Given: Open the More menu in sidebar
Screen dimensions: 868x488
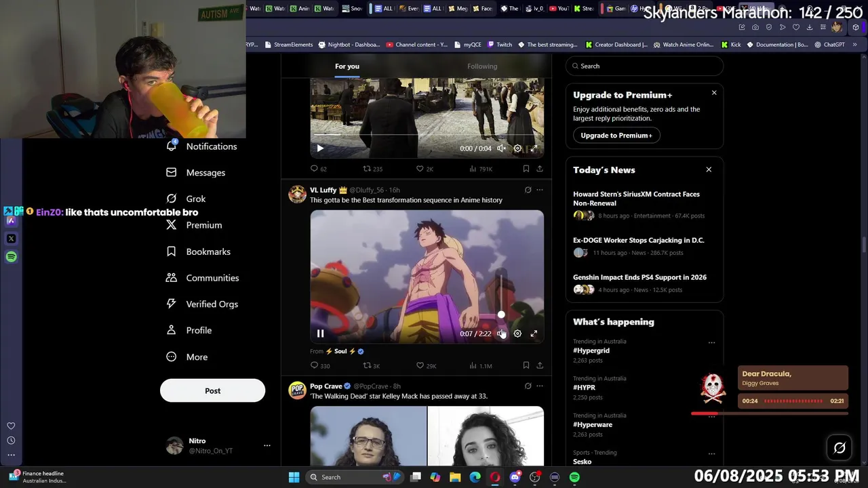Looking at the screenshot, I should coord(187,357).
